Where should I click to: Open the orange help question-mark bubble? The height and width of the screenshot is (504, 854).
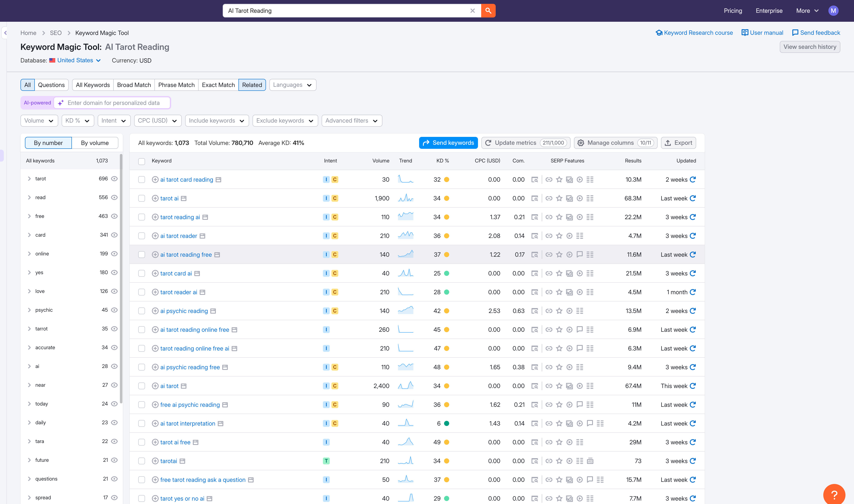pyautogui.click(x=834, y=494)
